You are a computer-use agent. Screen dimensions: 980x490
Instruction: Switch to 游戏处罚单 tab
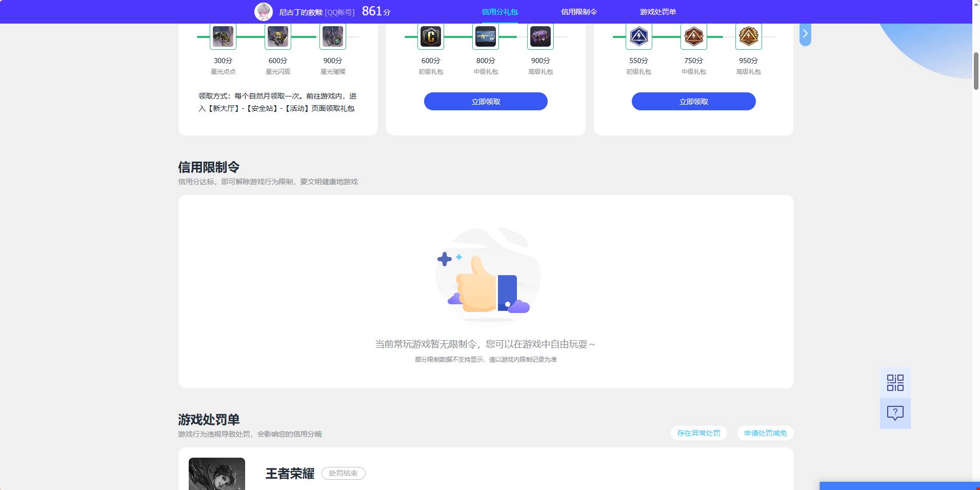(658, 12)
